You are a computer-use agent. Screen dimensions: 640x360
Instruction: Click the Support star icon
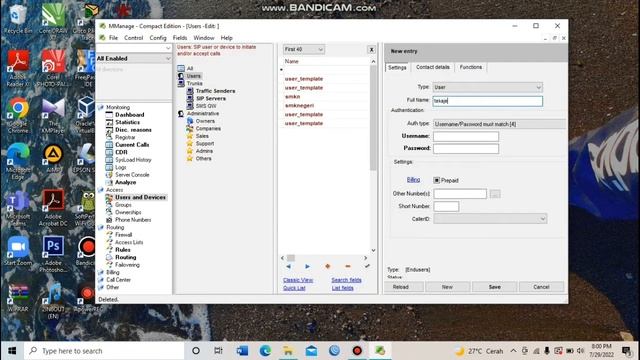click(x=190, y=143)
